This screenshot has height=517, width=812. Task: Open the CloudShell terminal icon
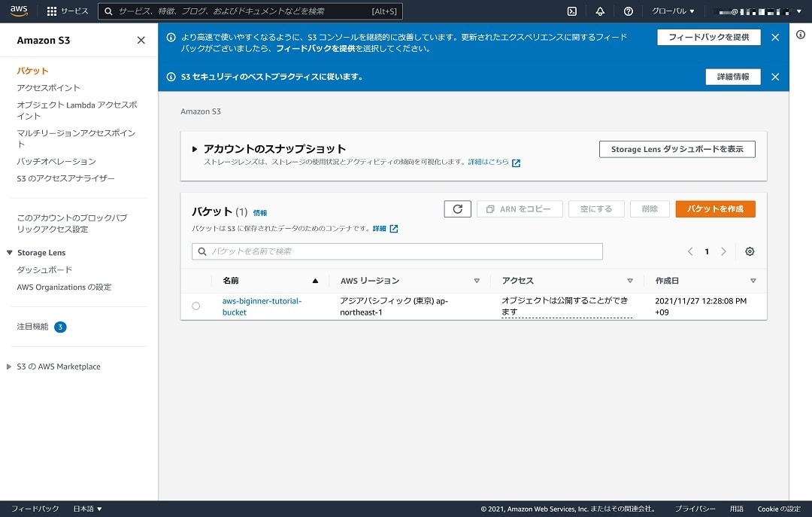point(571,11)
